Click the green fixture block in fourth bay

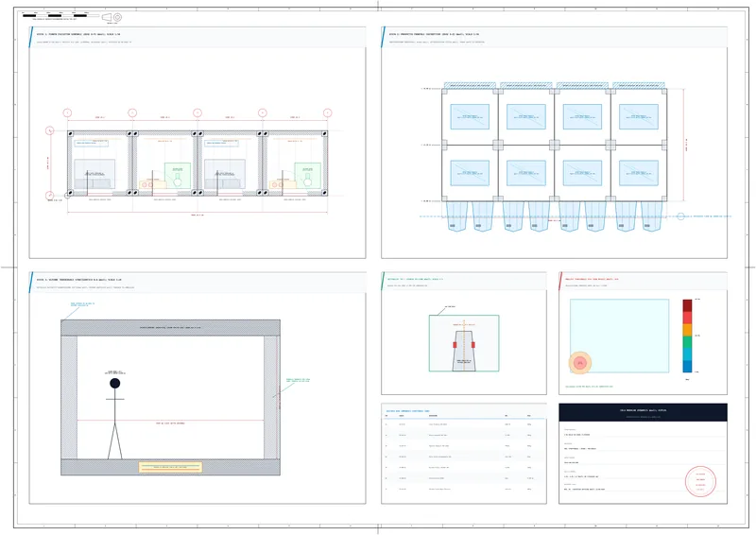pos(308,176)
